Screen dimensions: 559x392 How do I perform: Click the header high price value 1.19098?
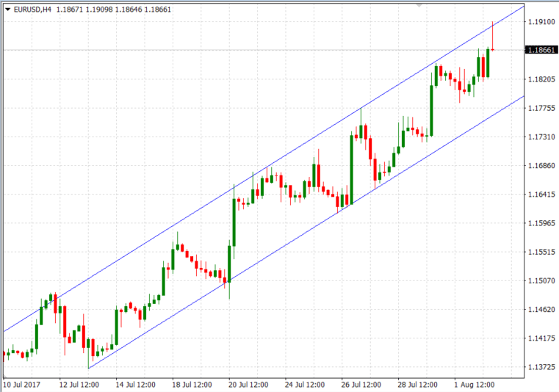click(98, 10)
